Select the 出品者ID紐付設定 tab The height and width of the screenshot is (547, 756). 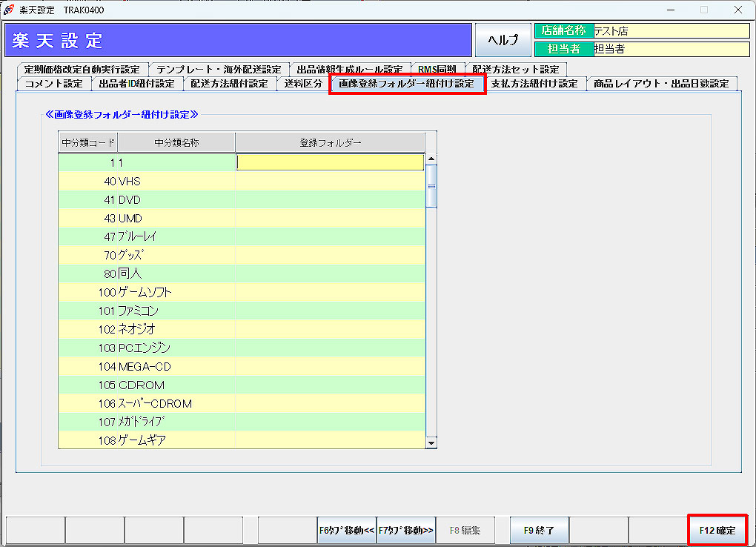point(137,84)
